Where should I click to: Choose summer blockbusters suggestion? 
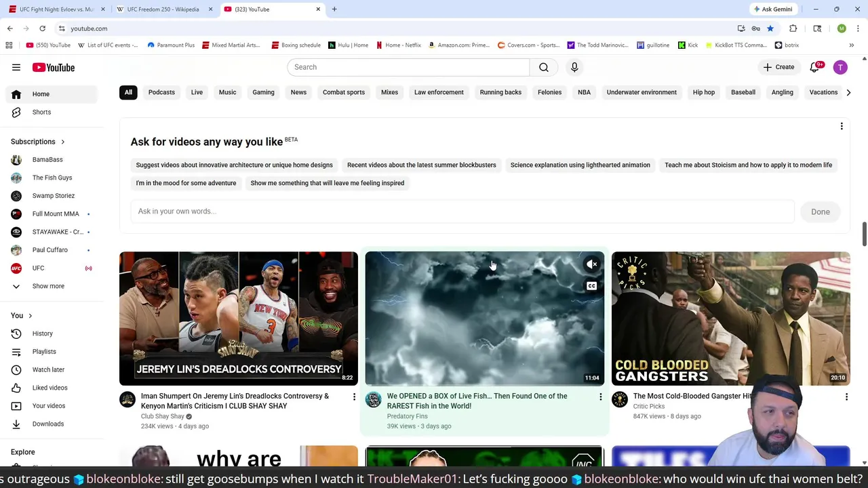coord(422,165)
